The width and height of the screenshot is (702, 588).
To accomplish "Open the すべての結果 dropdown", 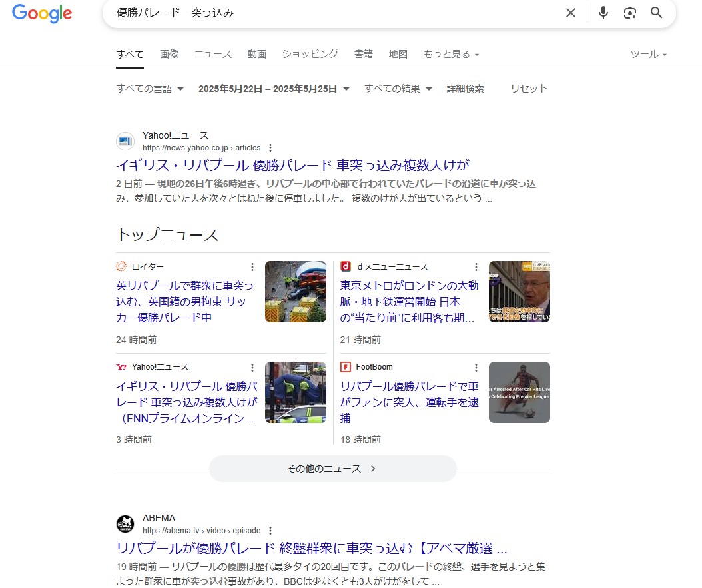I will (x=398, y=89).
